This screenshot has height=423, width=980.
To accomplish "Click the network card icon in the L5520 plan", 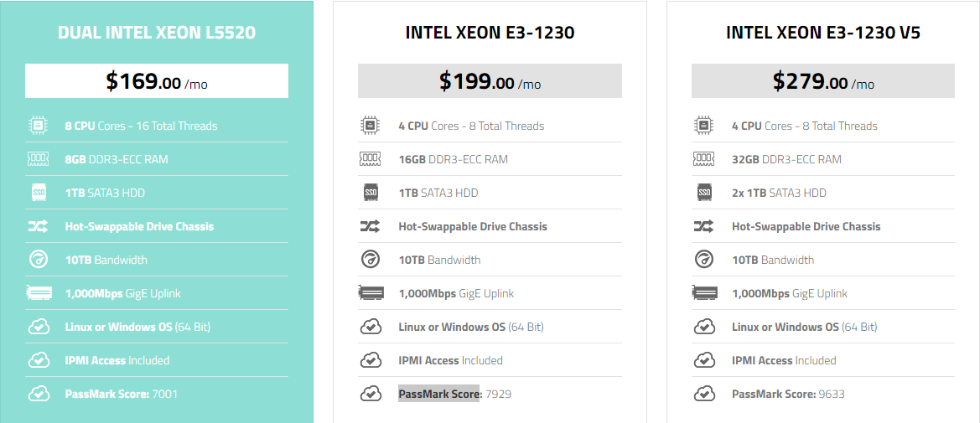I will [38, 293].
